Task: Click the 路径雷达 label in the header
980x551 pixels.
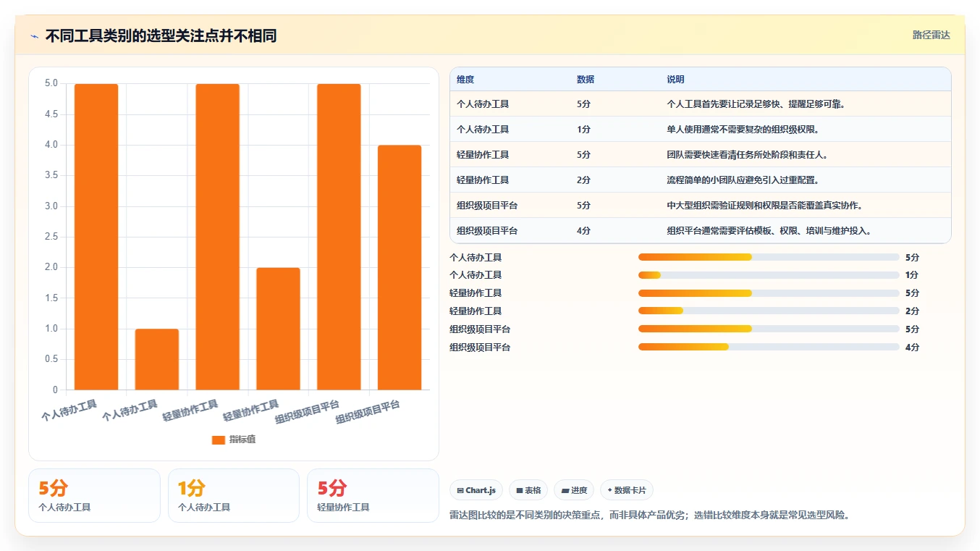Action: [931, 35]
